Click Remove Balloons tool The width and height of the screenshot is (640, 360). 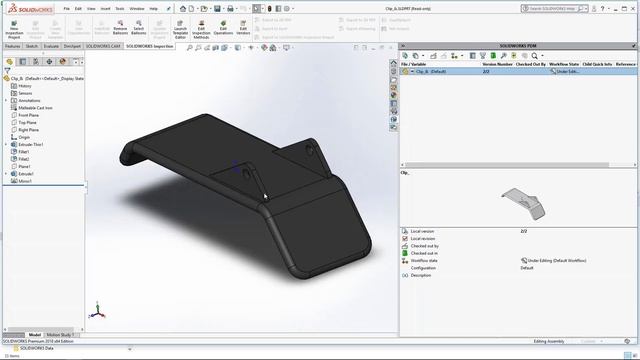tap(120, 27)
